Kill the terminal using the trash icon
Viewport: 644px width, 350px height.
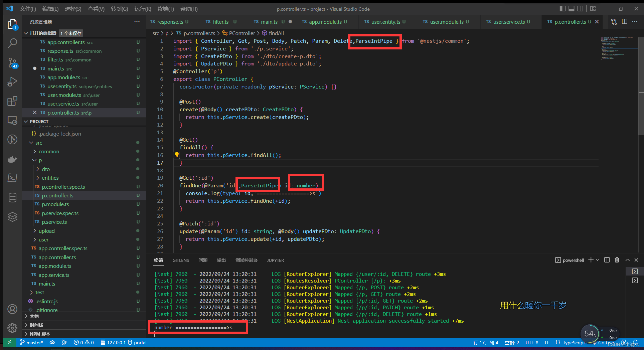[x=617, y=260]
